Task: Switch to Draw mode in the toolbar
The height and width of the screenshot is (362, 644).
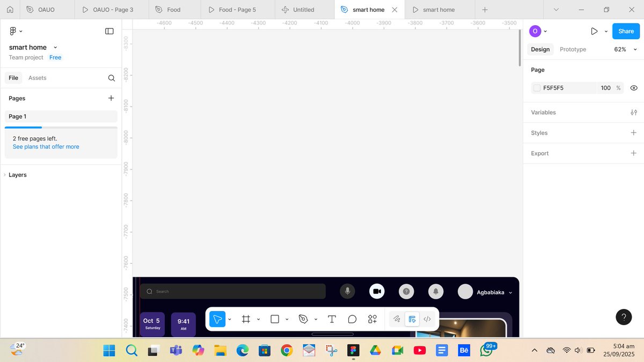Action: click(397, 319)
